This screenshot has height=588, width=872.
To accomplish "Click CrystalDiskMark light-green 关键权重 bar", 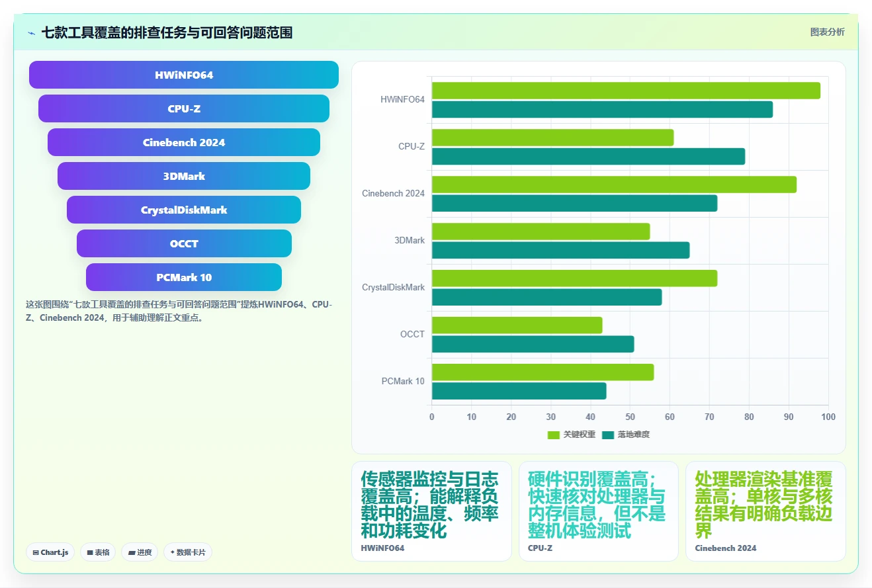I will [x=574, y=278].
